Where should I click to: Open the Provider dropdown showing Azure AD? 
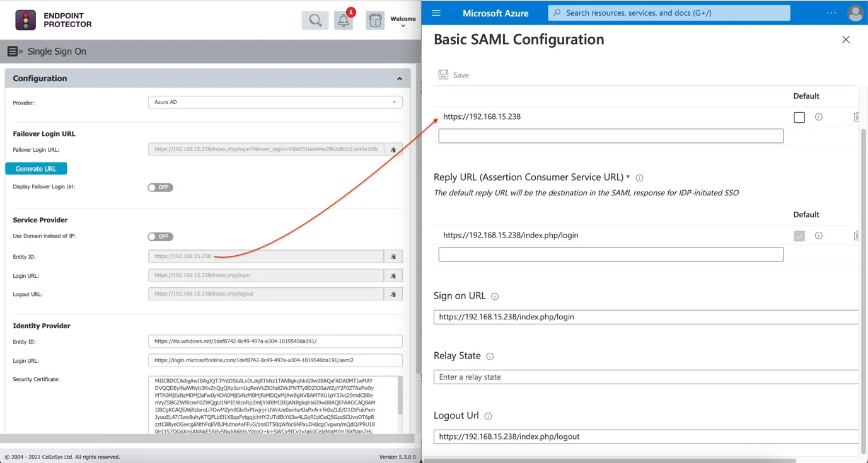tap(275, 102)
